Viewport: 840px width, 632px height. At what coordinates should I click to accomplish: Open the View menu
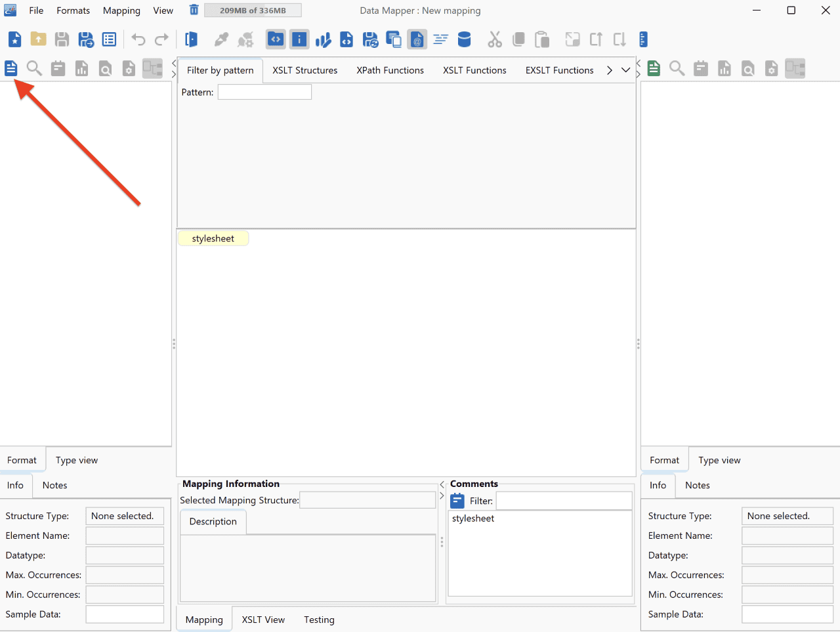[163, 11]
